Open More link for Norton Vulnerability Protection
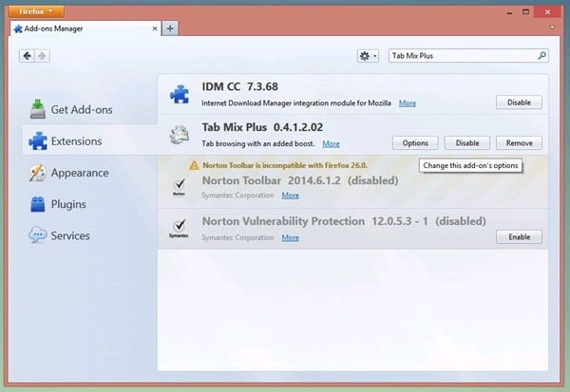The height and width of the screenshot is (392, 570). pos(290,238)
